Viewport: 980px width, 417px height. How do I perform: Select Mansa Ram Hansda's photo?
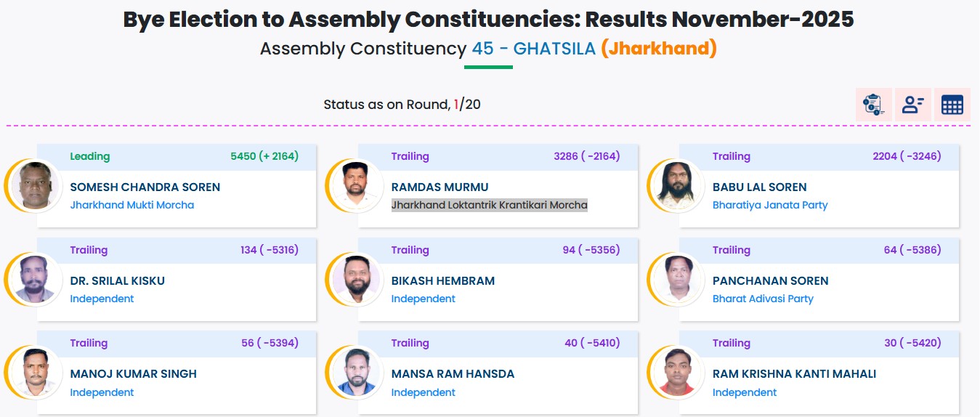356,373
